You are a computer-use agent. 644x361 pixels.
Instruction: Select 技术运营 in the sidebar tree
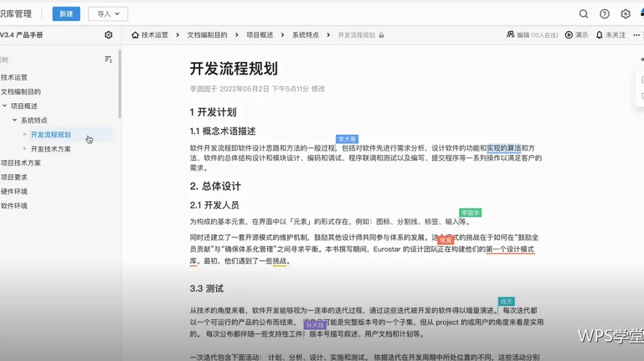click(x=14, y=77)
